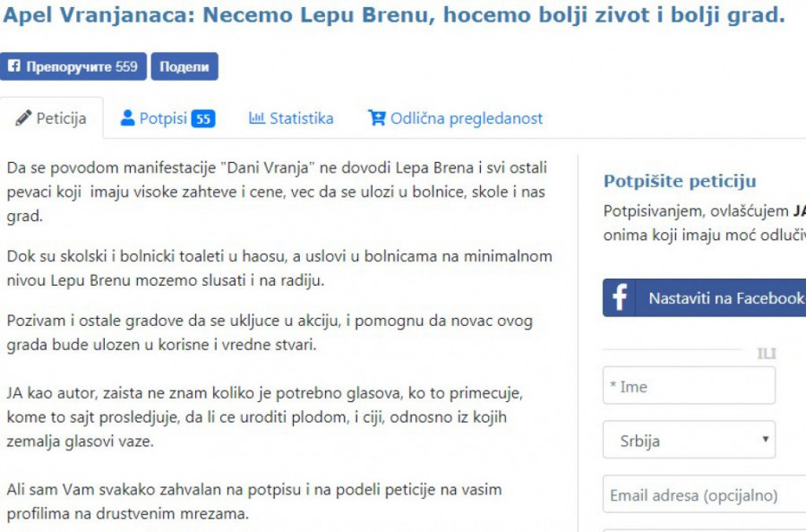This screenshot has width=806, height=532.
Task: Click the dropdown arrow in country selector
Action: (x=765, y=440)
